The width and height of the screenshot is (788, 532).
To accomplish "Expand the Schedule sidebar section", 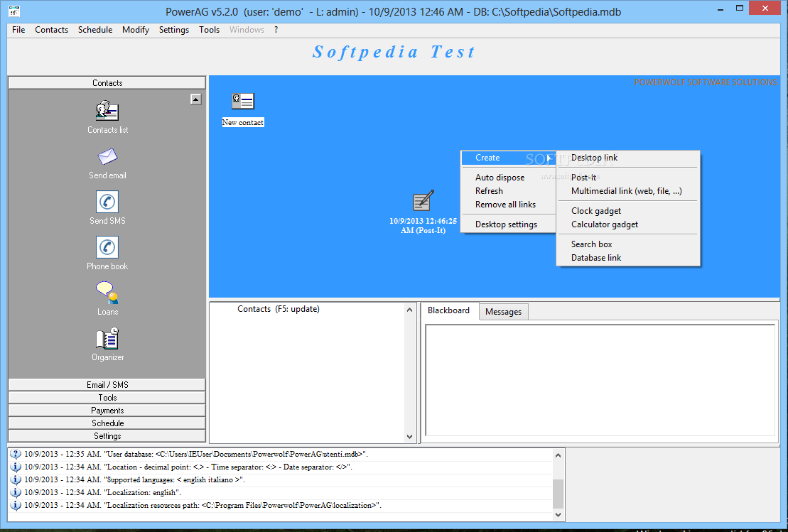I will [107, 423].
